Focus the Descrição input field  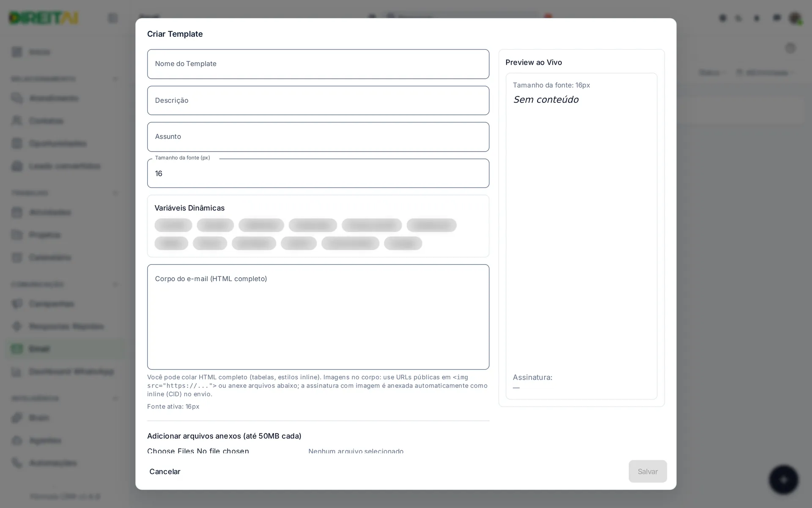318,100
